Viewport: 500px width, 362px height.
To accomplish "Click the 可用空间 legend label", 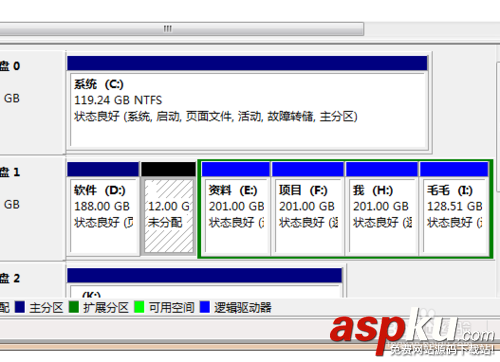I will pyautogui.click(x=171, y=307).
